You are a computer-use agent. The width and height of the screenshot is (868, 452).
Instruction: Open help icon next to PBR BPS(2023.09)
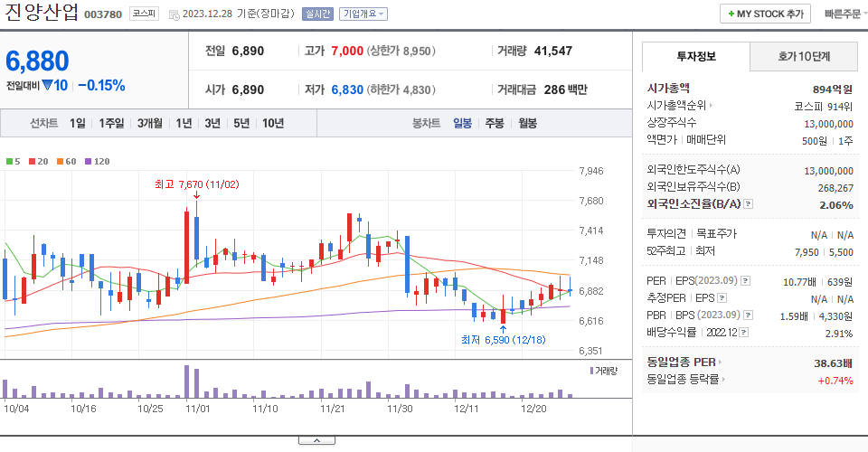click(748, 315)
